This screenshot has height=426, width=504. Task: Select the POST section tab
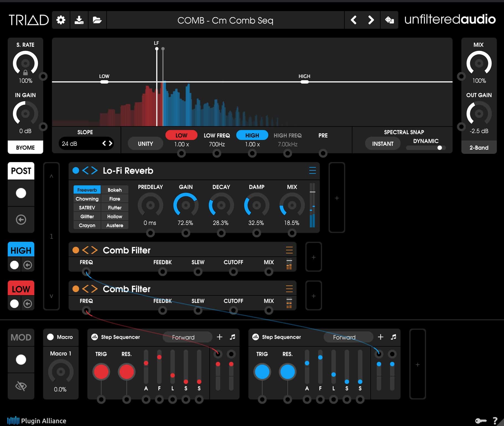[21, 171]
